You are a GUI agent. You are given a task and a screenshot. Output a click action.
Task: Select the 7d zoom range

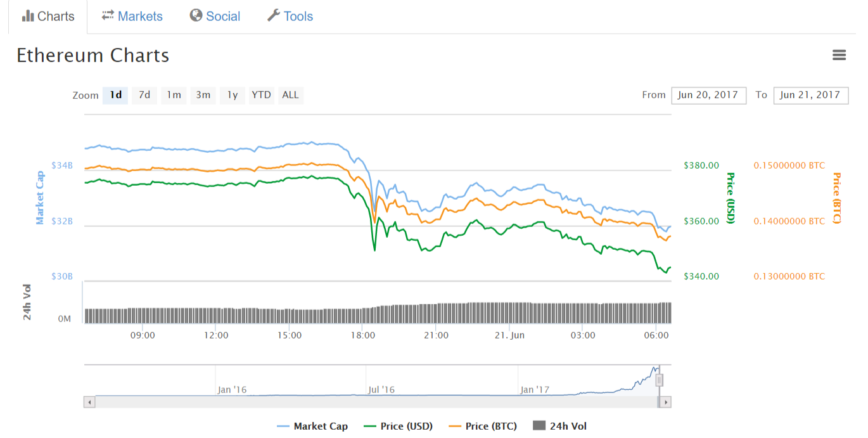click(144, 95)
